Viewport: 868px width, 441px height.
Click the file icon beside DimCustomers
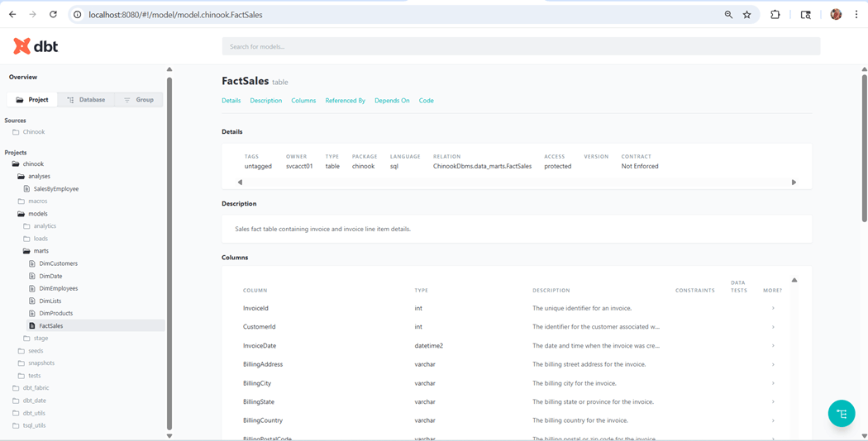[x=32, y=264]
